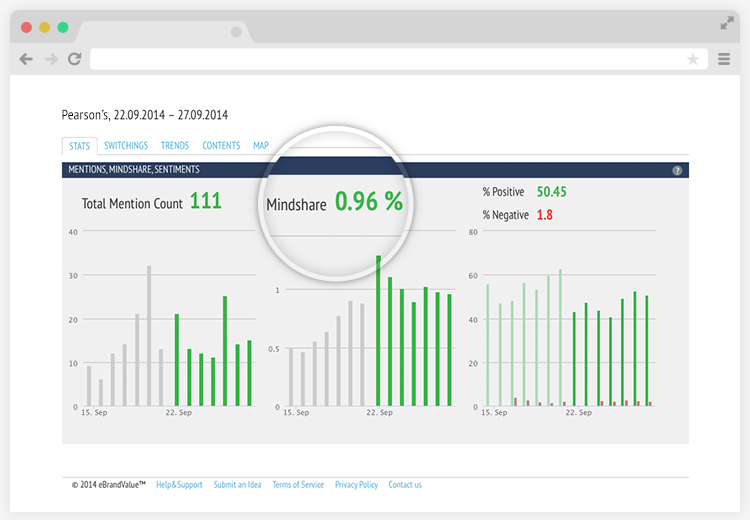The height and width of the screenshot is (520, 750).
Task: Click the browser forward arrow
Action: 51,59
